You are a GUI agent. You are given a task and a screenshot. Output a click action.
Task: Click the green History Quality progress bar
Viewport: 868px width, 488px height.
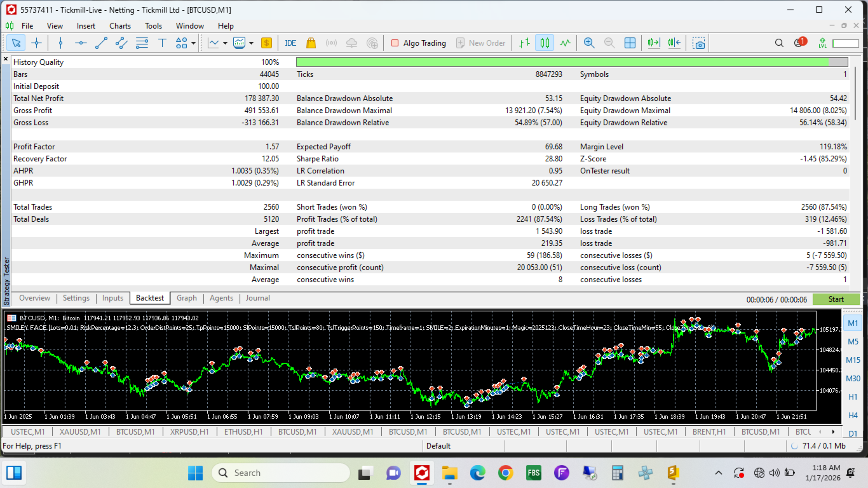click(x=562, y=62)
